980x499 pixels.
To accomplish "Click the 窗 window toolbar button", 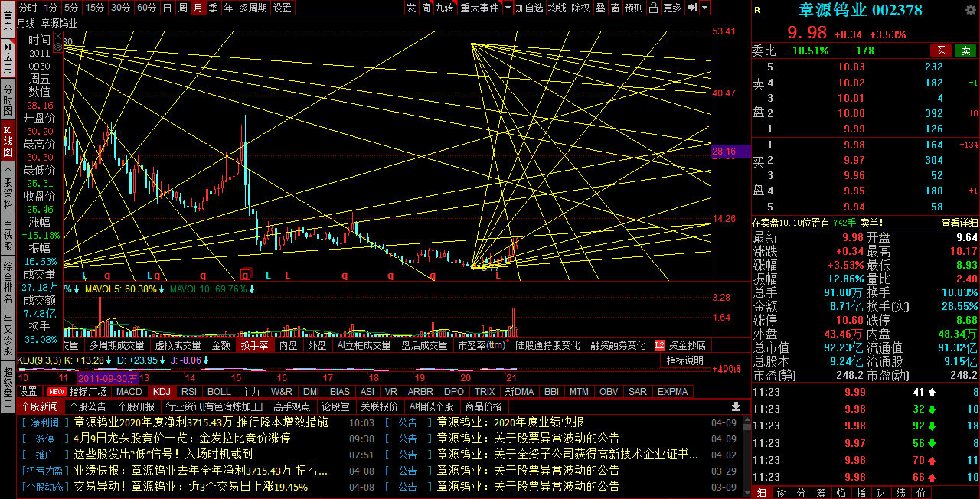I will point(616,8).
